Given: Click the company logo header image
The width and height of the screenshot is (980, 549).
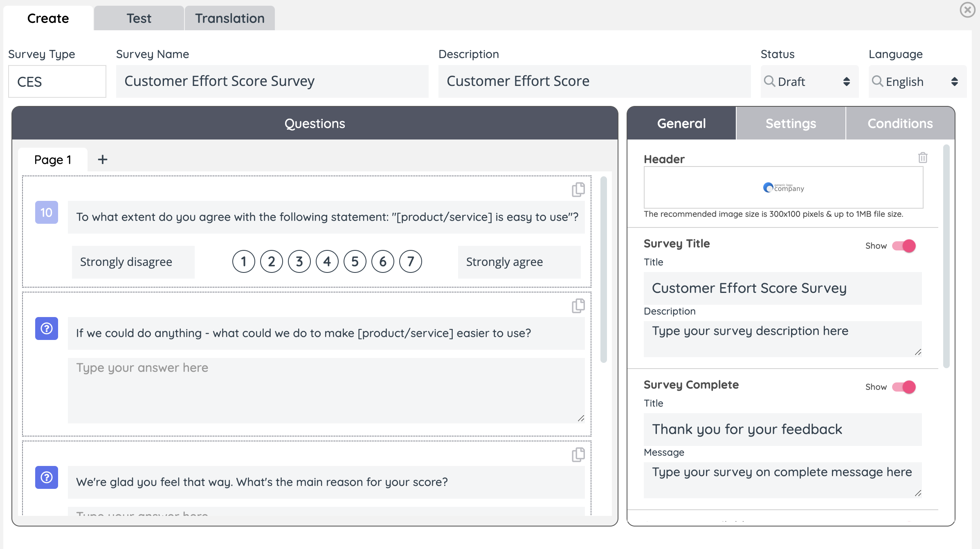Looking at the screenshot, I should click(783, 188).
